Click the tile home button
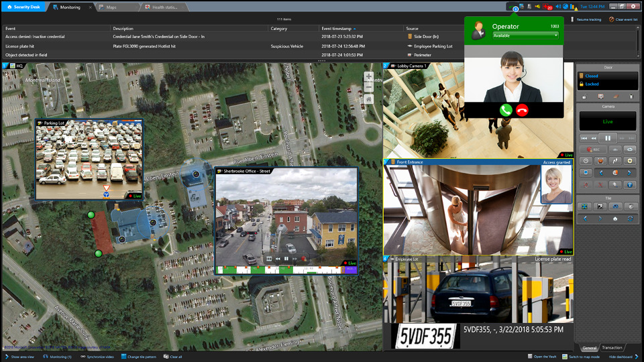The image size is (644, 362). coord(615,219)
